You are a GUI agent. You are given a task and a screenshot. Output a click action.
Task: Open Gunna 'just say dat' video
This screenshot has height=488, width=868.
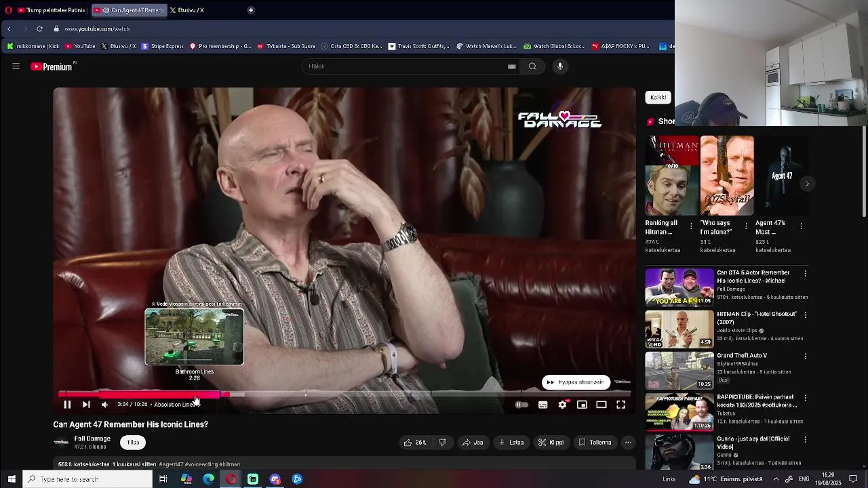point(679,452)
